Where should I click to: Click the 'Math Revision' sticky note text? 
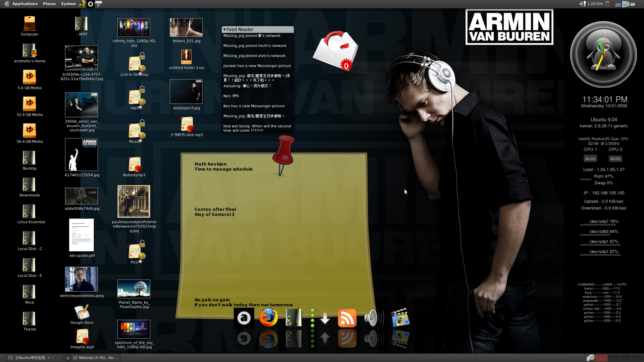[210, 164]
